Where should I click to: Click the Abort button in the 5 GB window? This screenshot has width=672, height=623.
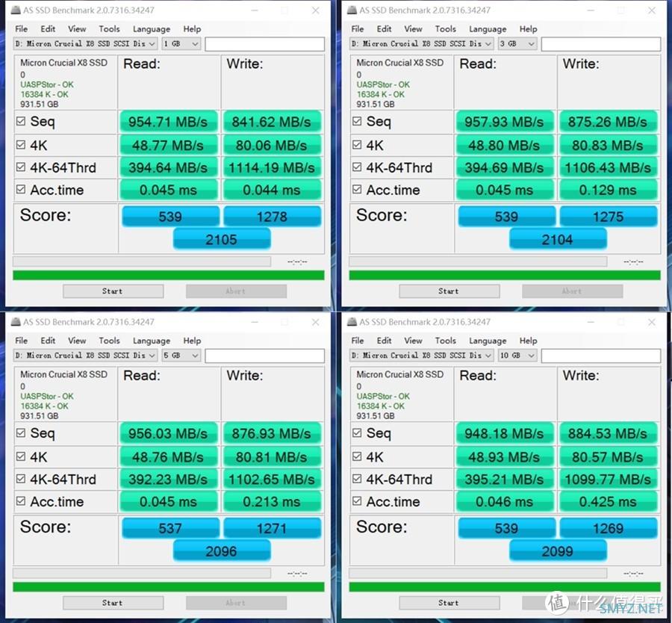tap(236, 603)
